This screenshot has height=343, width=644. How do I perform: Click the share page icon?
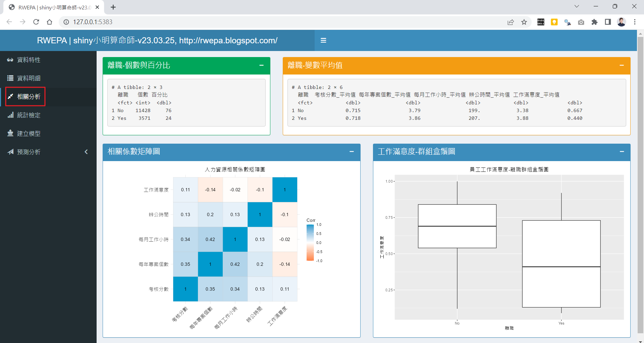point(511,22)
